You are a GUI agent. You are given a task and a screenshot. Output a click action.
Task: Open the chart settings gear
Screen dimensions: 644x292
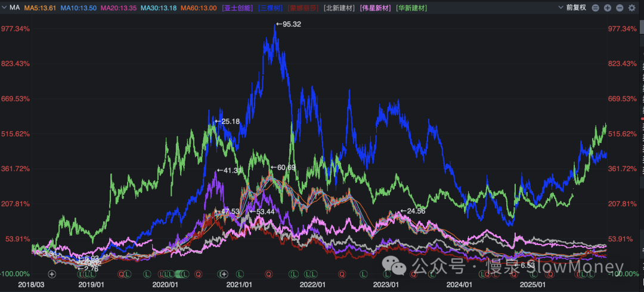pos(631,8)
